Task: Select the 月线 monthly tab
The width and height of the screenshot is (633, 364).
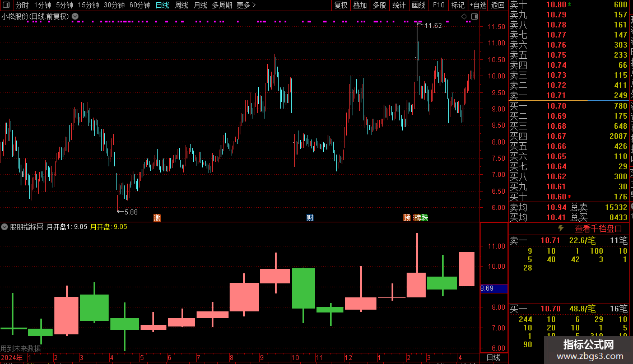Action: 200,5
